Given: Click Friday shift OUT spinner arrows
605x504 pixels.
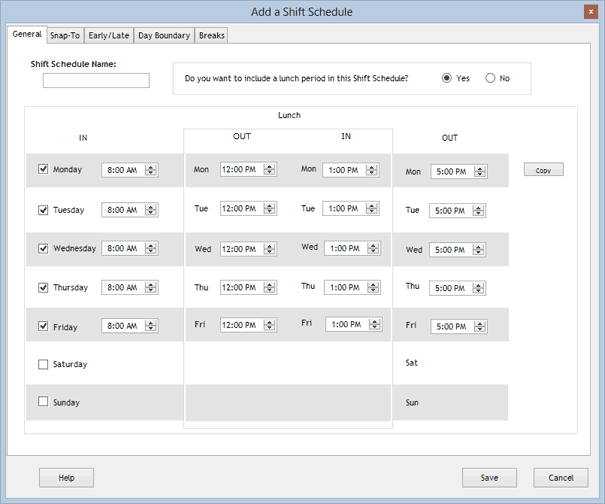Looking at the screenshot, I should pyautogui.click(x=480, y=326).
